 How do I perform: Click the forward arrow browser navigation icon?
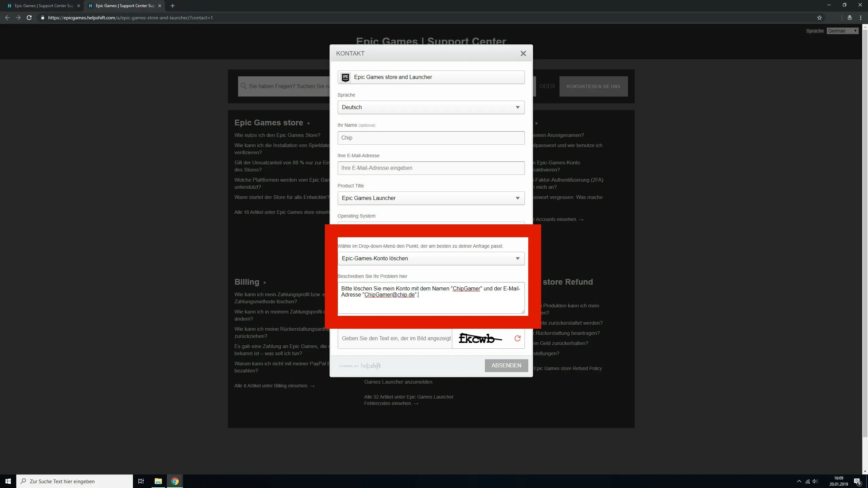18,17
